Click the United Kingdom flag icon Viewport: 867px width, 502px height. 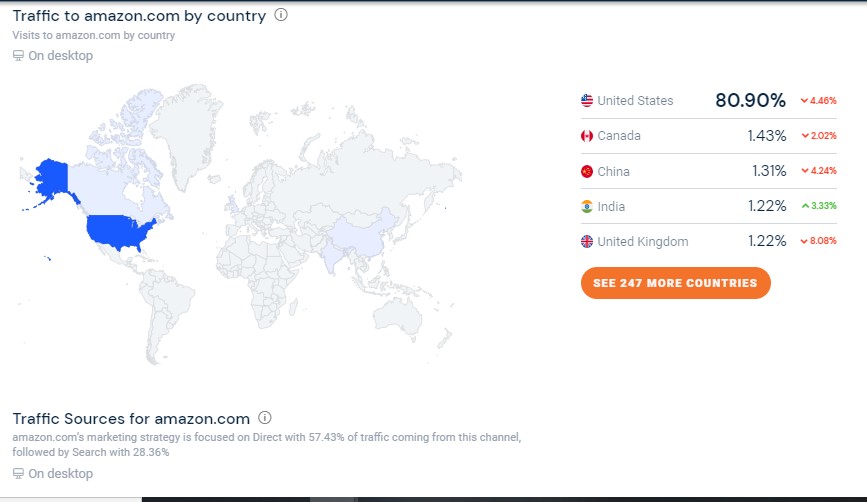[x=587, y=241]
